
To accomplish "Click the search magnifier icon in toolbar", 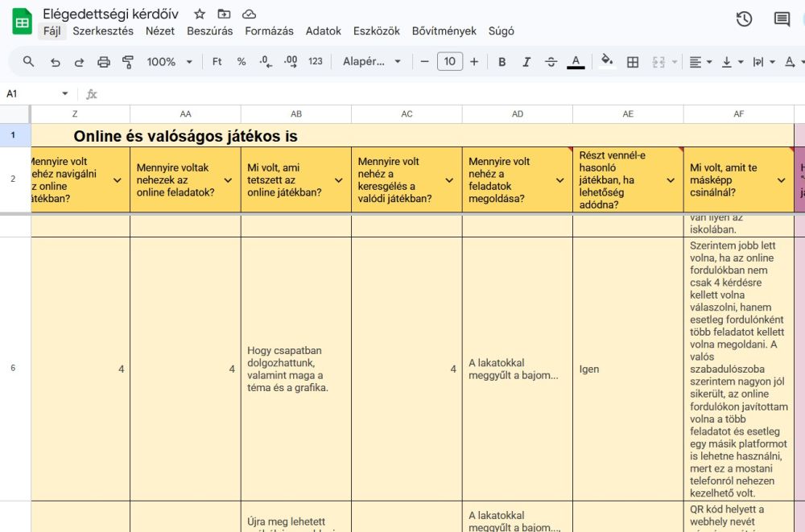I will point(29,62).
